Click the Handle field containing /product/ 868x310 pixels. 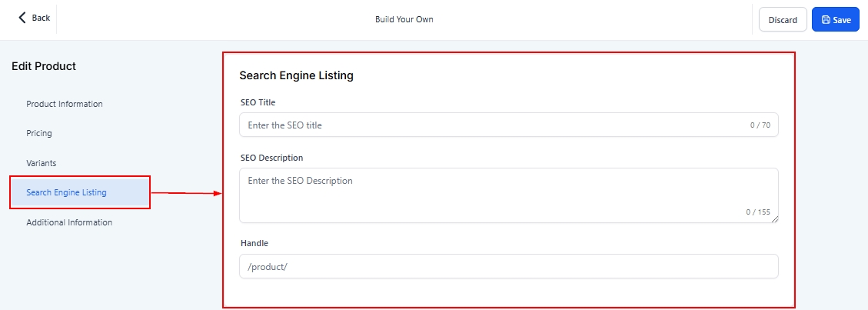pos(507,266)
